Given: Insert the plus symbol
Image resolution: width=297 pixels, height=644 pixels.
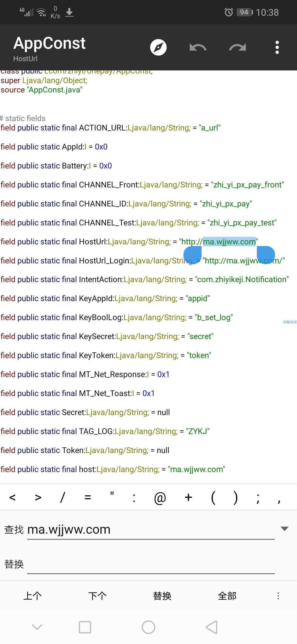Looking at the screenshot, I should click(x=188, y=497).
